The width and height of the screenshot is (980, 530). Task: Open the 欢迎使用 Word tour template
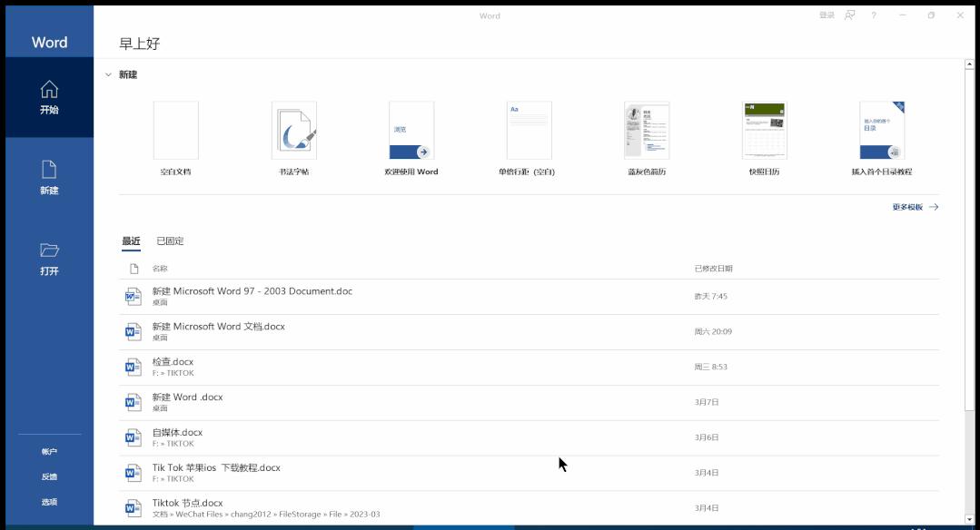click(411, 130)
